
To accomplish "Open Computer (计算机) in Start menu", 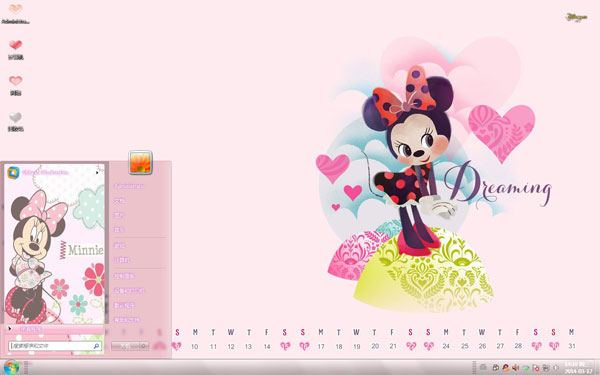I will click(122, 260).
